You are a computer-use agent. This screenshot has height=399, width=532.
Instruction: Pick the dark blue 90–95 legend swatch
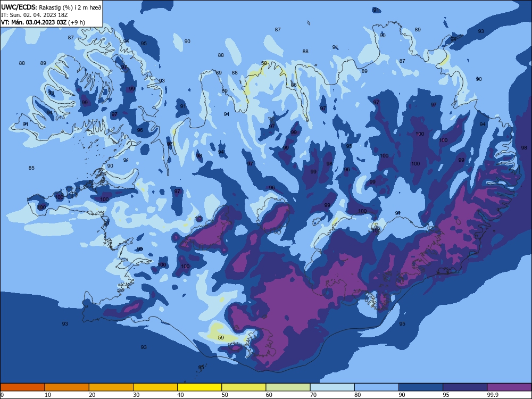tap(421, 387)
